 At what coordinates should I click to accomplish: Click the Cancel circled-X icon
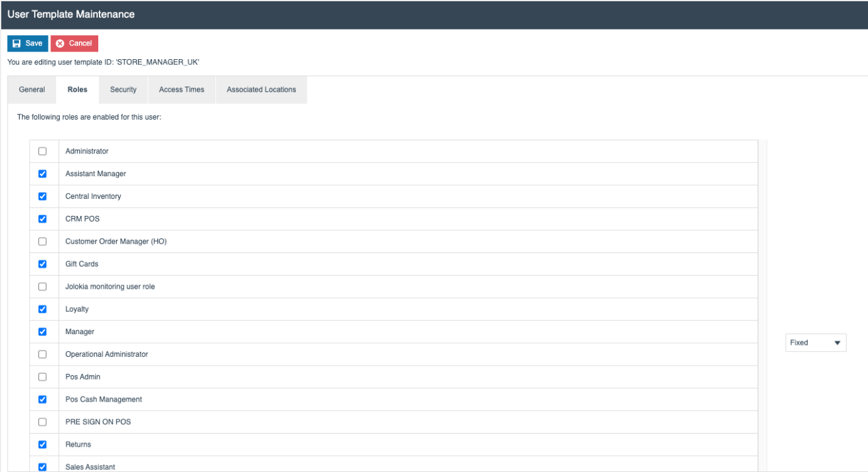pyautogui.click(x=60, y=43)
